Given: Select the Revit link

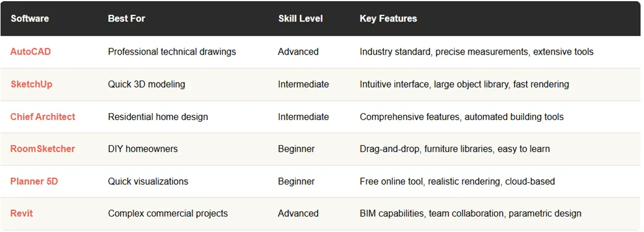Looking at the screenshot, I should [22, 214].
